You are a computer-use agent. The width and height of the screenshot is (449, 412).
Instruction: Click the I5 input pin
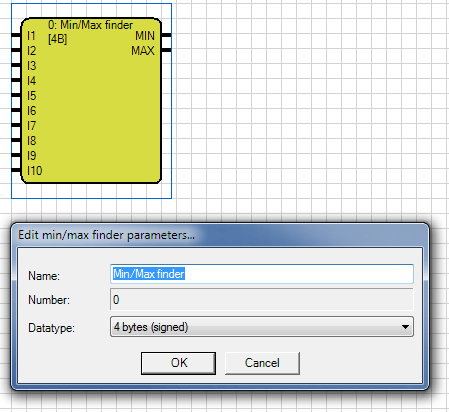point(16,95)
